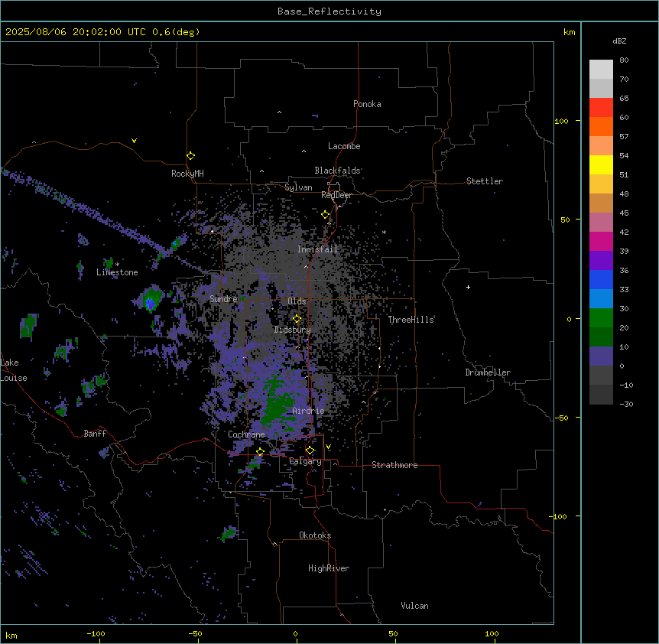The height and width of the screenshot is (644, 659).
Task: Click the Stettler label
Action: point(485,181)
